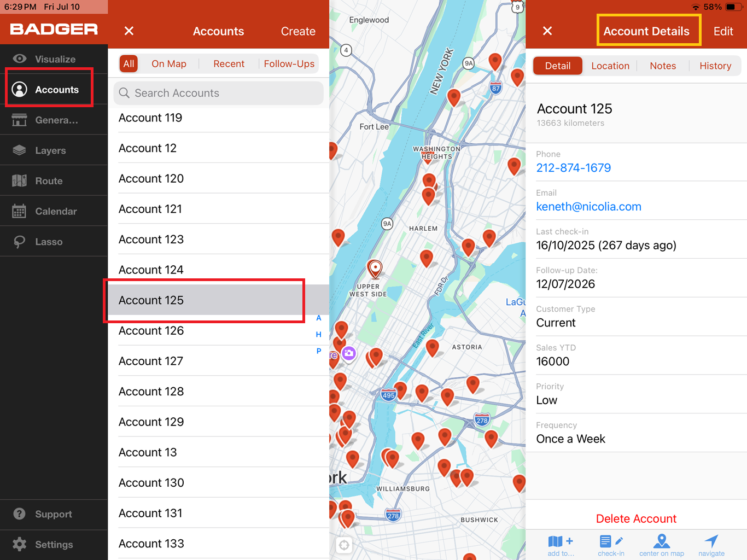Select Account 126 in the list
The width and height of the screenshot is (747, 560).
(219, 330)
